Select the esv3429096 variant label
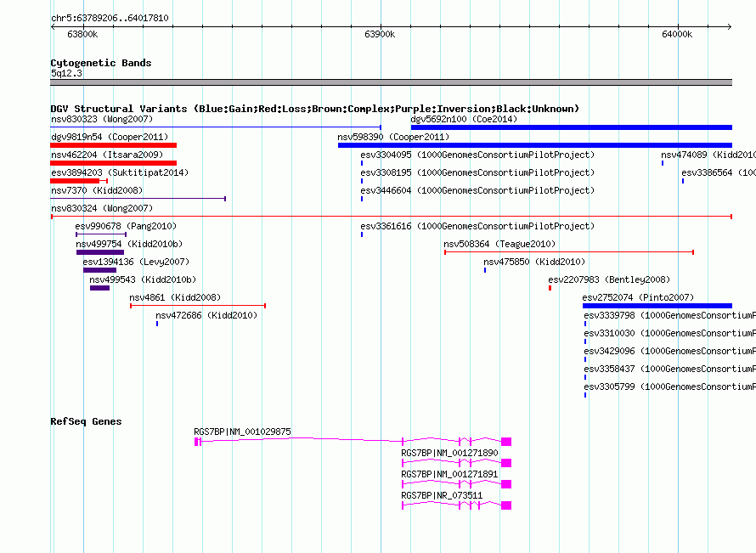The width and height of the screenshot is (756, 553). (669, 351)
